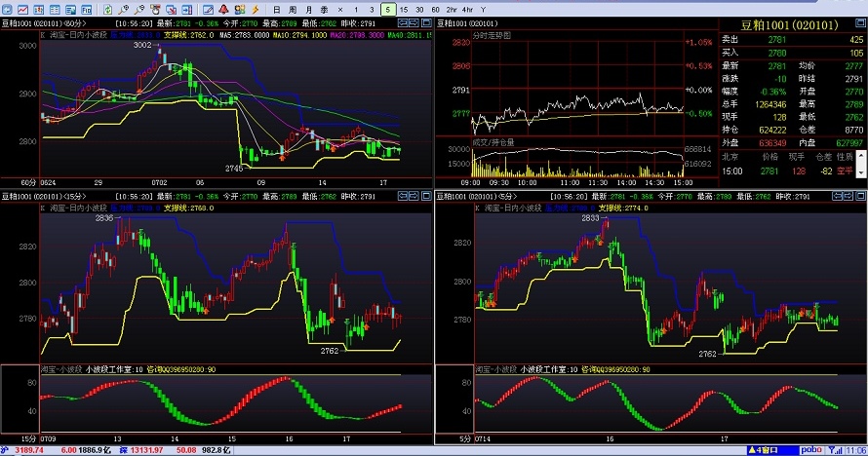Click the pobo logo in status bar
The image size is (868, 456).
click(811, 450)
